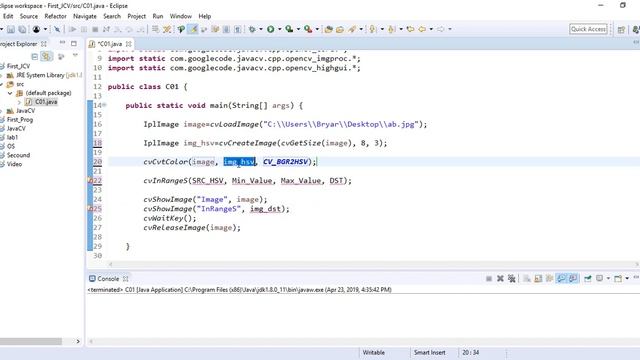This screenshot has height=360, width=640.
Task: Click the Open Perspective icon
Action: (x=621, y=29)
